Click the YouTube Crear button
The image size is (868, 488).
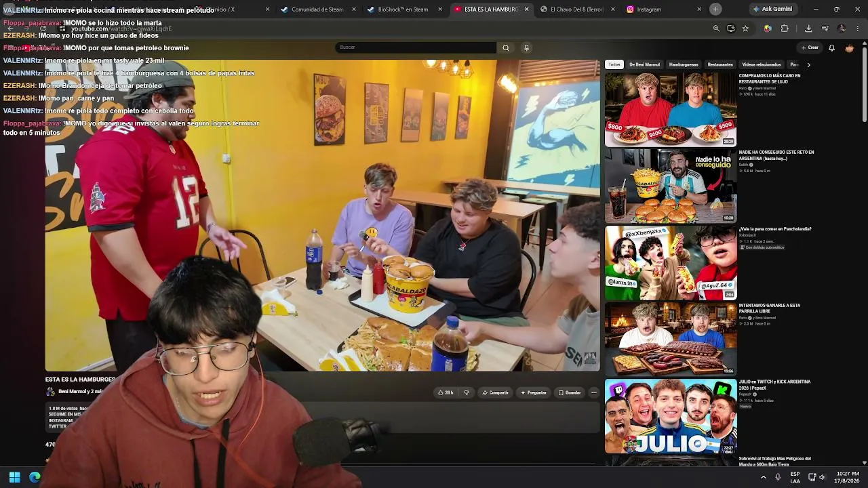pyautogui.click(x=810, y=47)
